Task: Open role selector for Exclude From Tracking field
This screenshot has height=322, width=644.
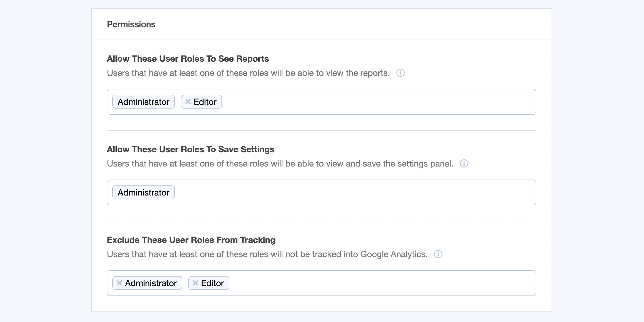Action: [x=375, y=283]
